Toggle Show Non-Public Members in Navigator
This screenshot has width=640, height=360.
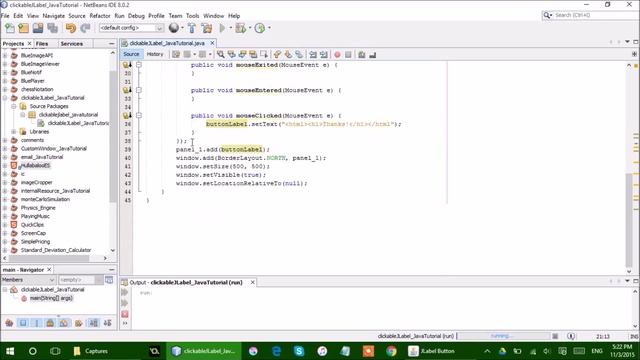[50, 323]
